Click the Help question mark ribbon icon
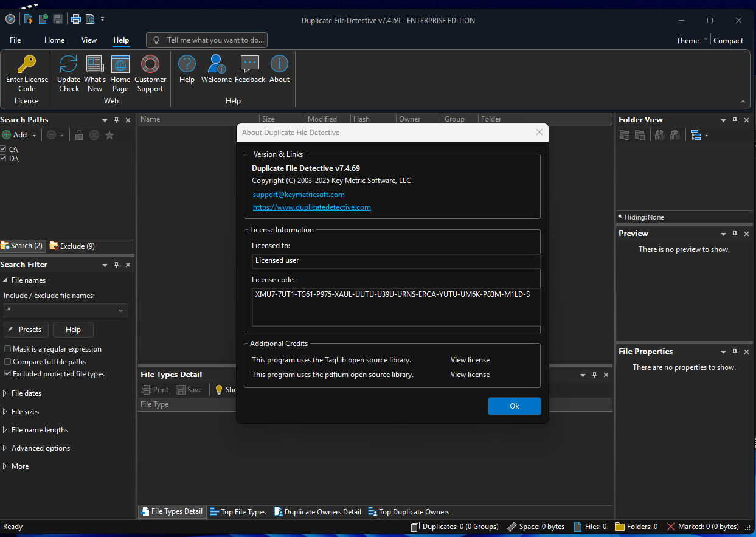756x537 pixels. coord(187,64)
